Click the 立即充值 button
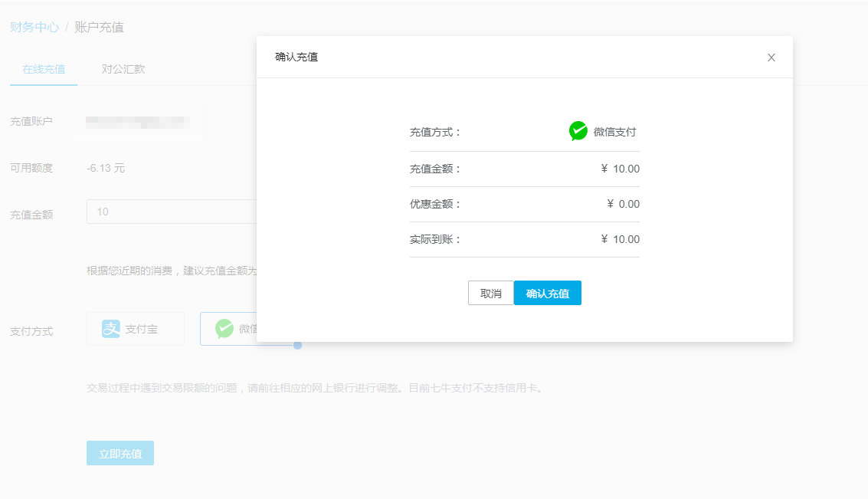Viewport: 868px width, 499px height. click(x=120, y=453)
